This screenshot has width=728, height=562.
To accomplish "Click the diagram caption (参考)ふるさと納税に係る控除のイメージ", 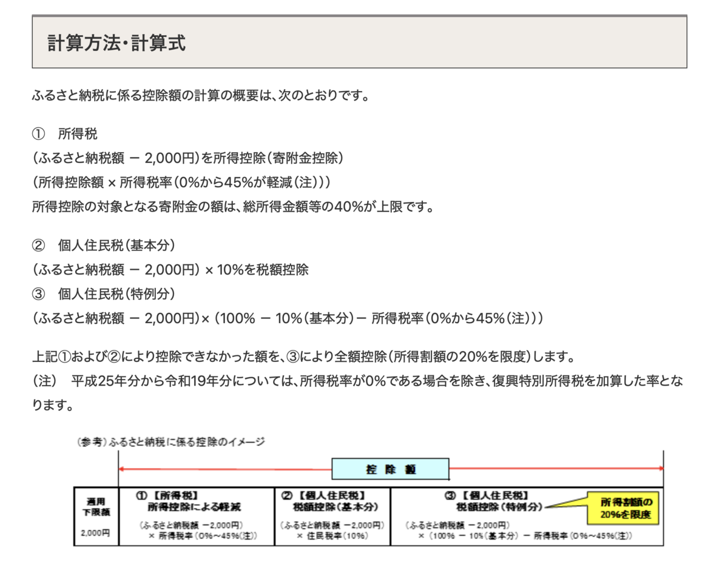I will pyautogui.click(x=171, y=442).
